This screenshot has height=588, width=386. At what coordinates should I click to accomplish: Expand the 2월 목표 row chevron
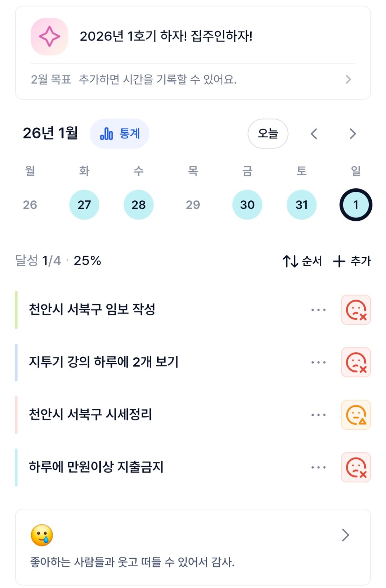tap(348, 79)
